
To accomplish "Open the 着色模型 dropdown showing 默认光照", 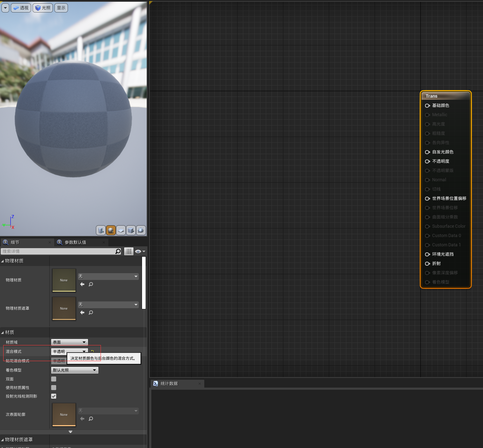I will coord(74,370).
